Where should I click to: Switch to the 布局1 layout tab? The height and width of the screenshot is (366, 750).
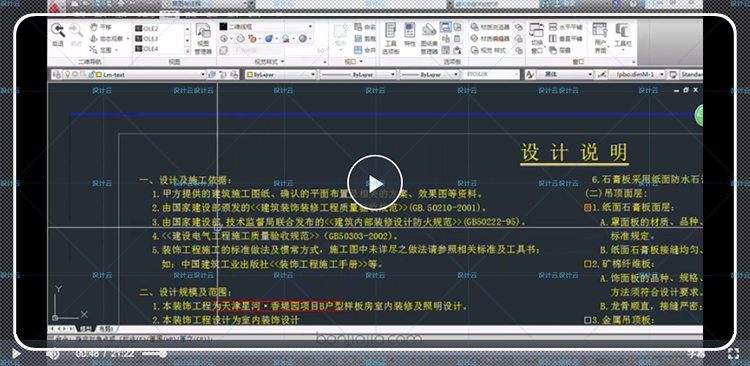click(x=105, y=329)
